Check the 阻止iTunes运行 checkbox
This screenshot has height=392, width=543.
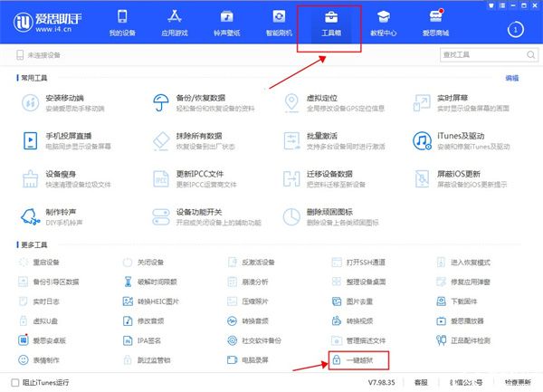(13, 382)
